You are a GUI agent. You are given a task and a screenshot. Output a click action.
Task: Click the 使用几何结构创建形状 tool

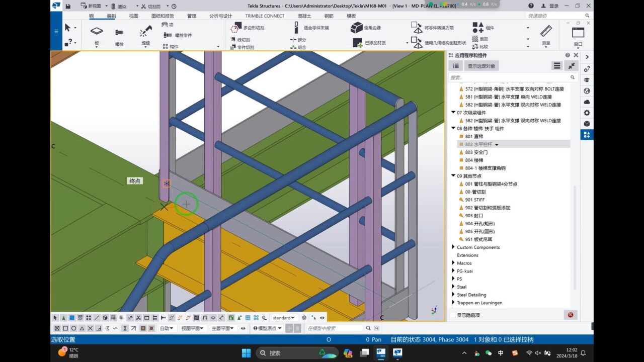pos(439,43)
